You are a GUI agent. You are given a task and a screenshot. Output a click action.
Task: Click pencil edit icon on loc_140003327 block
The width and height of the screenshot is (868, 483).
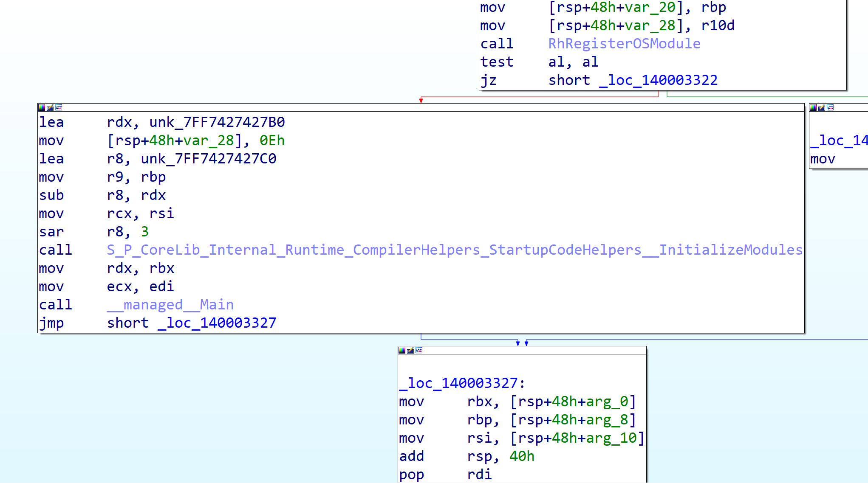(410, 350)
